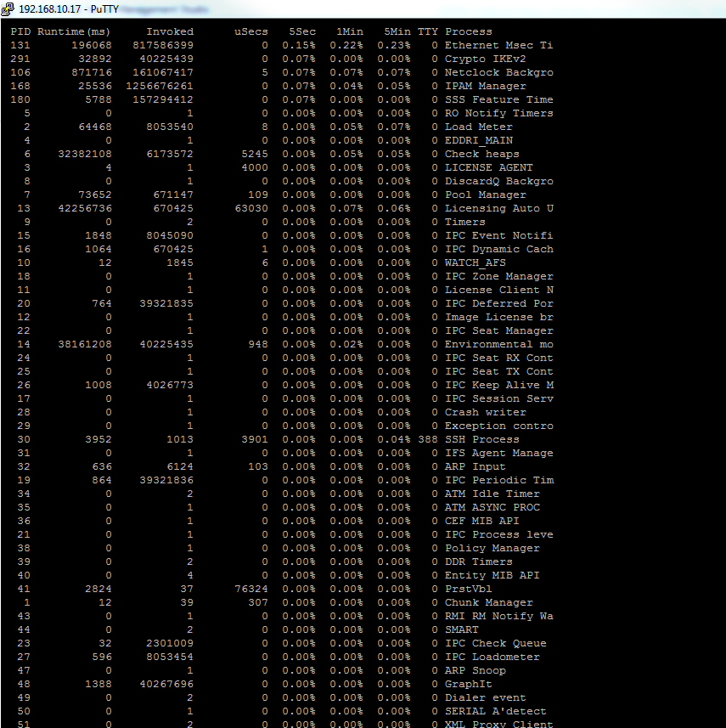Select the Runtime(ms) column header
This screenshot has width=726, height=728.
coord(75,31)
